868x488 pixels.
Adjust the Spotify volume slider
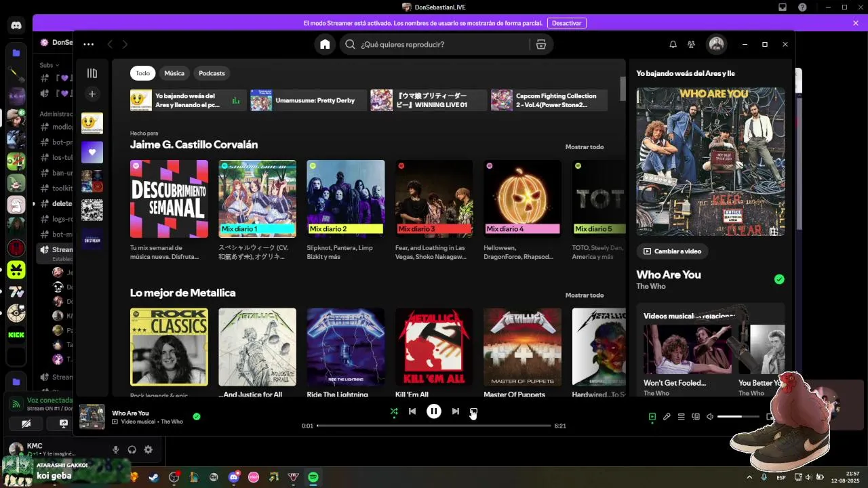coord(738,417)
